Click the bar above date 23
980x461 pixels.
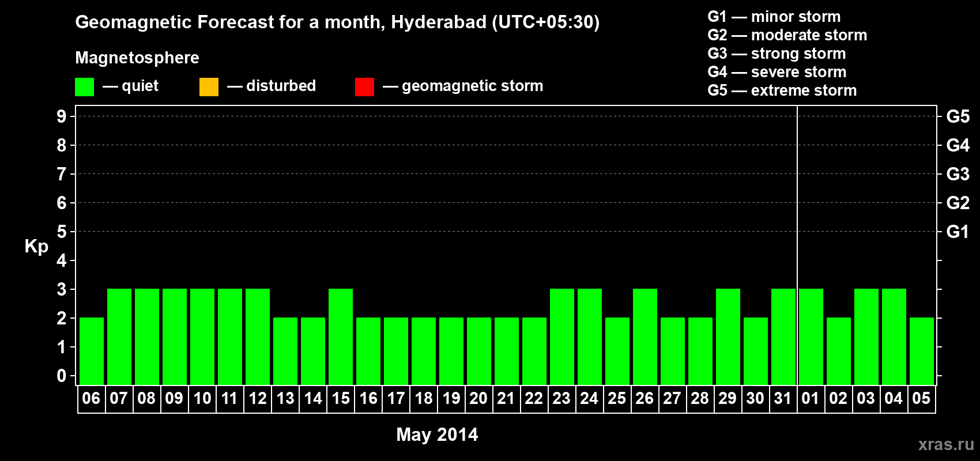point(562,337)
